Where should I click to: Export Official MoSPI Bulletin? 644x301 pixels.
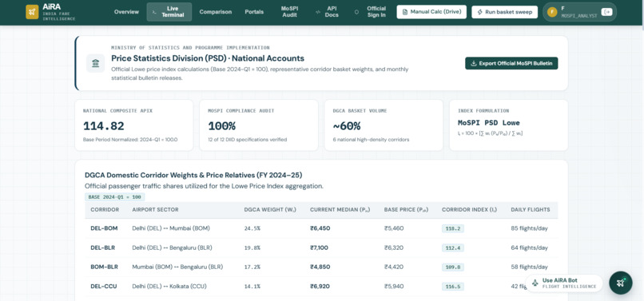(511, 63)
